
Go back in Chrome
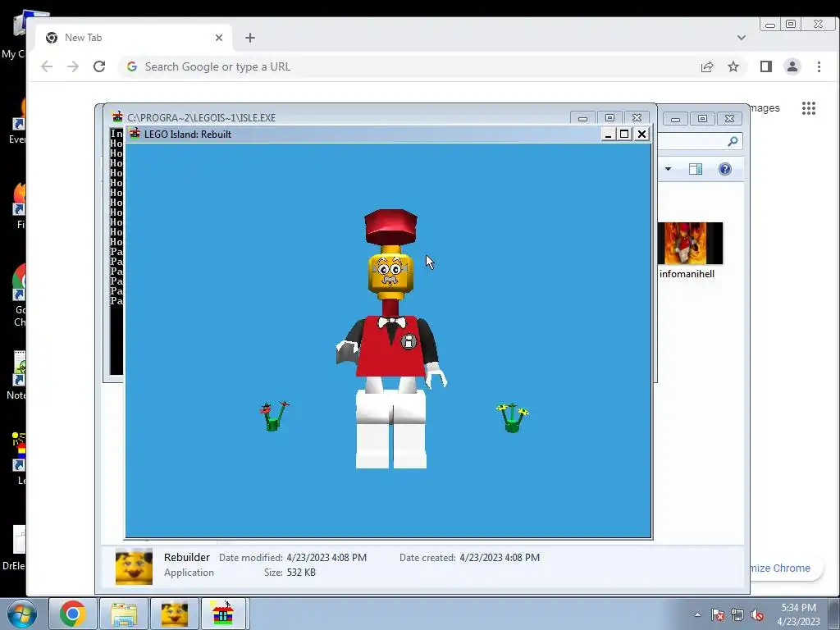pos(47,66)
